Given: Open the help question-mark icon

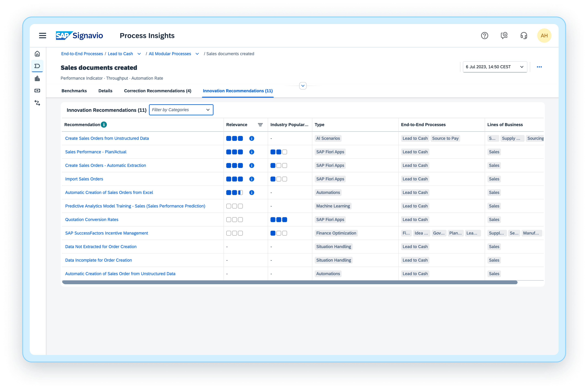Looking at the screenshot, I should coord(485,36).
